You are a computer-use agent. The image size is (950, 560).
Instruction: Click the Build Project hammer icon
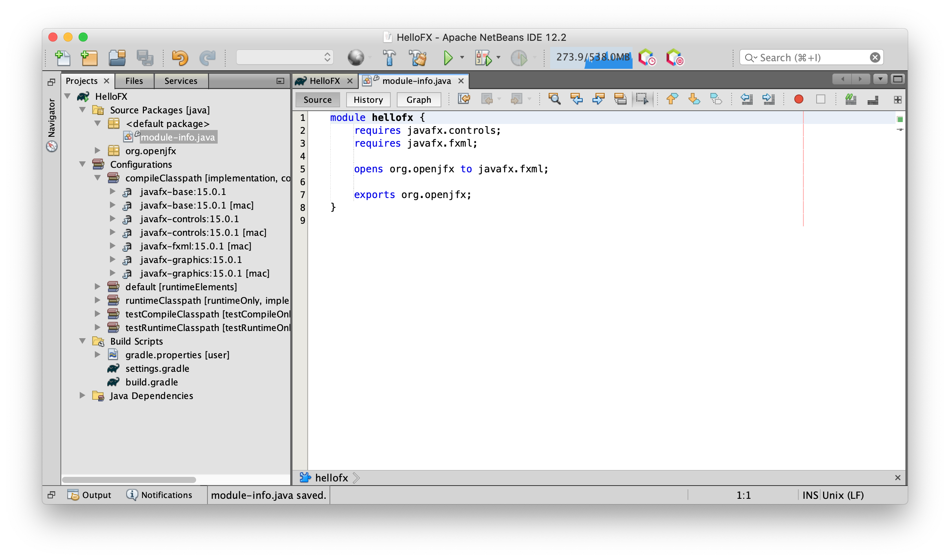point(388,57)
